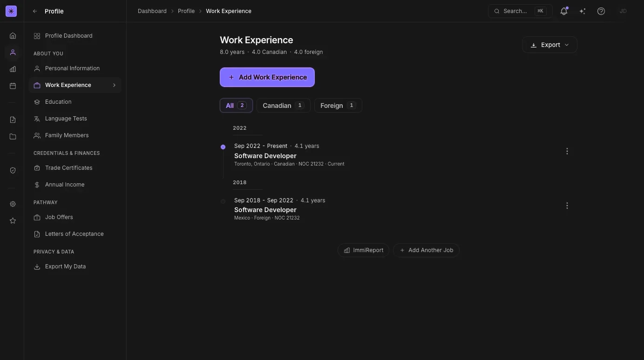Open the notifications bell
644x360 pixels.
coord(564,11)
